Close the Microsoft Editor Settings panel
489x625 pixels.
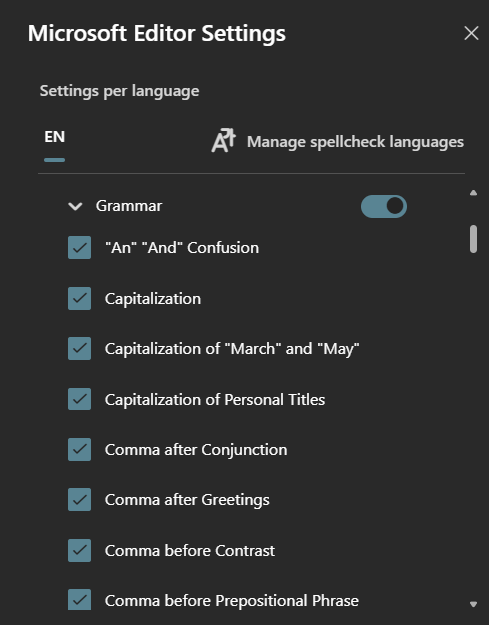tap(471, 33)
